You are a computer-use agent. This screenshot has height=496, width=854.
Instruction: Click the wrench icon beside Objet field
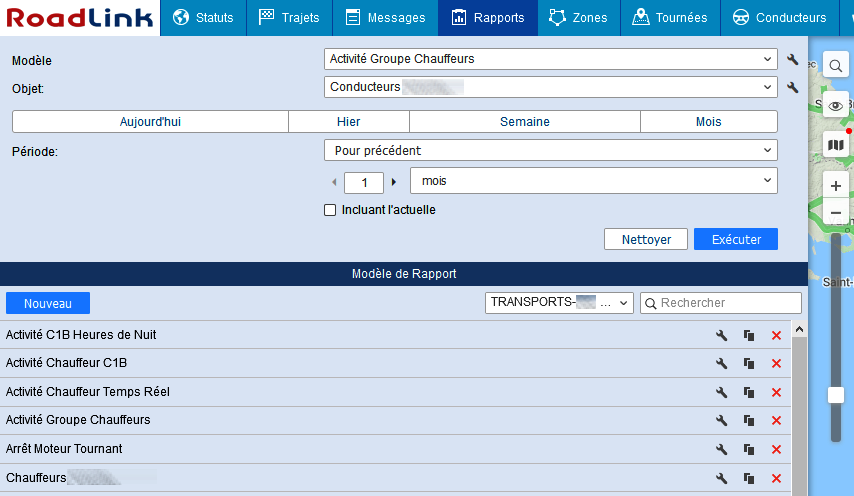793,88
